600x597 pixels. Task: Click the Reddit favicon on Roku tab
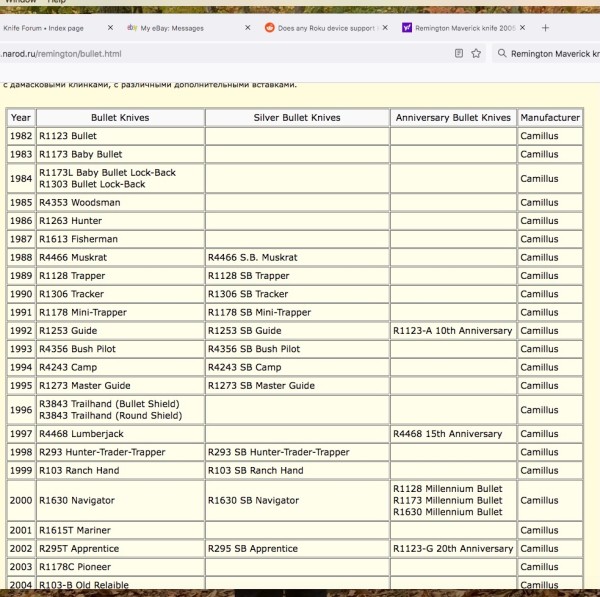point(270,28)
